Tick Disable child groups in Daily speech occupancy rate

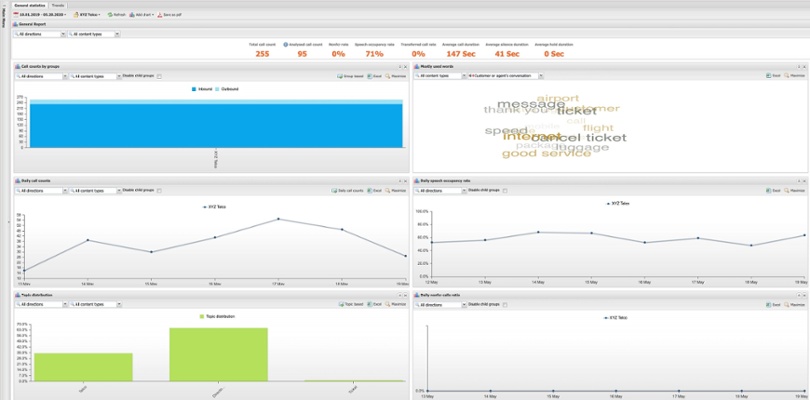click(505, 191)
